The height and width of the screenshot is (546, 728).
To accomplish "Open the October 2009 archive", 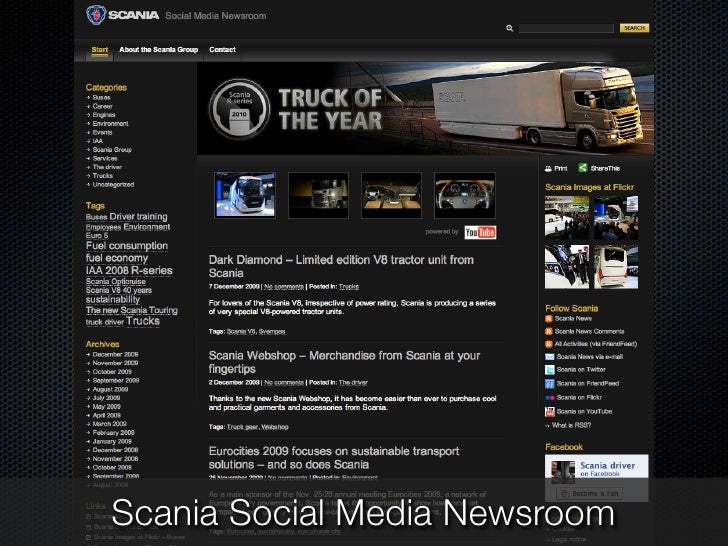I will coord(112,372).
